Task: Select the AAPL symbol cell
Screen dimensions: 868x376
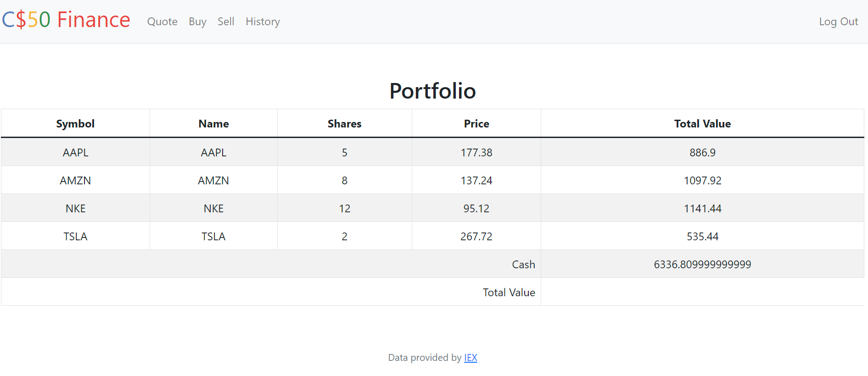Action: click(75, 153)
